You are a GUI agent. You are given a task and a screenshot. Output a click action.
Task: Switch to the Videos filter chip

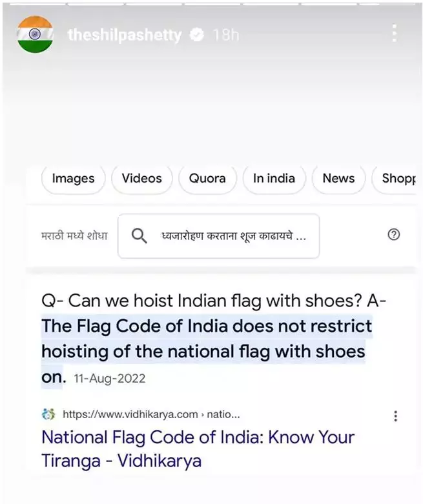(x=141, y=179)
